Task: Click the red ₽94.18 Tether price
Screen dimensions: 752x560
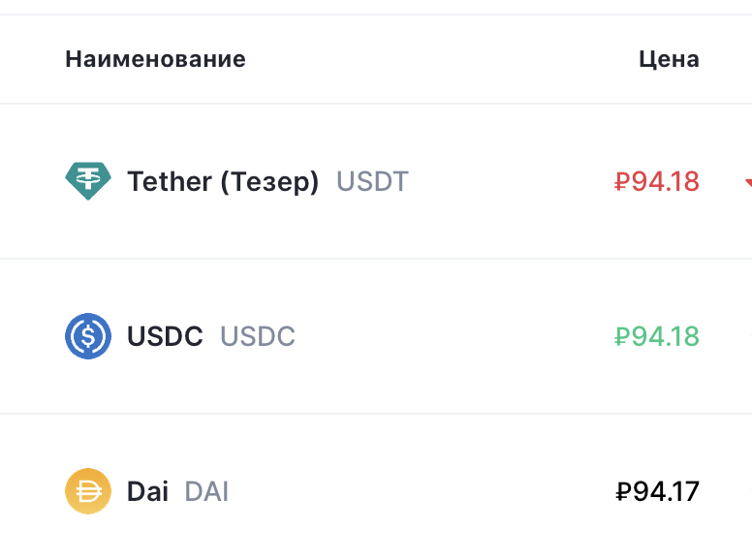Action: pyautogui.click(x=657, y=182)
